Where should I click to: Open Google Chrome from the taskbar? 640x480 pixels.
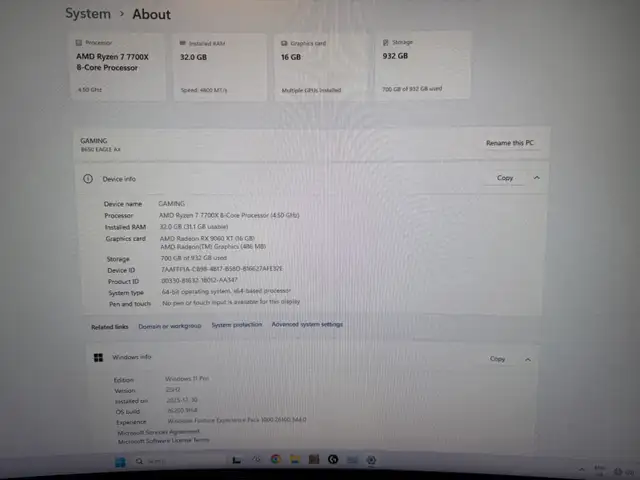tap(276, 460)
